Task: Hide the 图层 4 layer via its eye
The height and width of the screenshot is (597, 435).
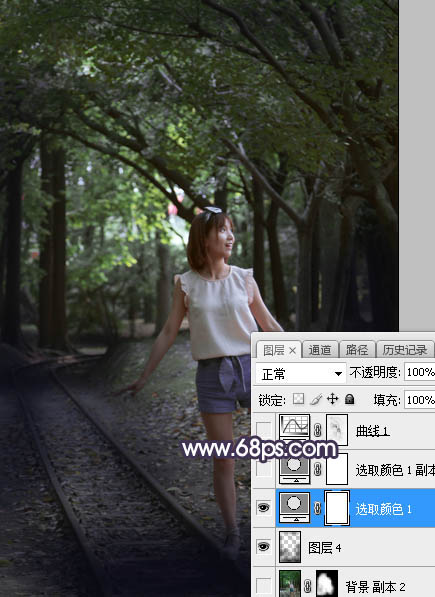Action: pyautogui.click(x=263, y=547)
